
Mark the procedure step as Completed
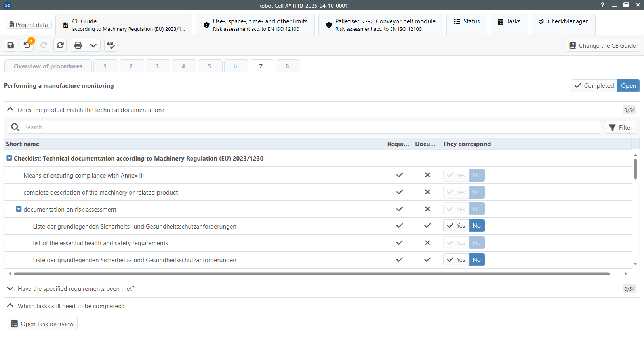tap(594, 86)
